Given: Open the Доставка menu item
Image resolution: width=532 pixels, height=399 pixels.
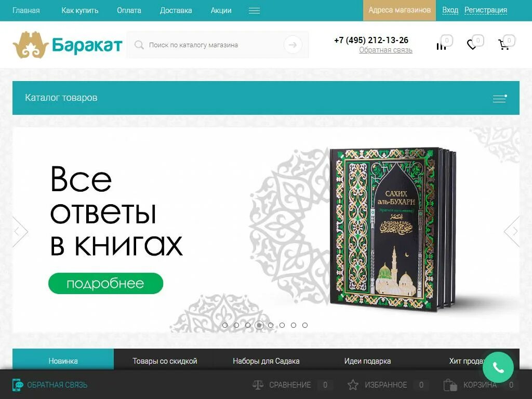Looking at the screenshot, I should click(176, 10).
